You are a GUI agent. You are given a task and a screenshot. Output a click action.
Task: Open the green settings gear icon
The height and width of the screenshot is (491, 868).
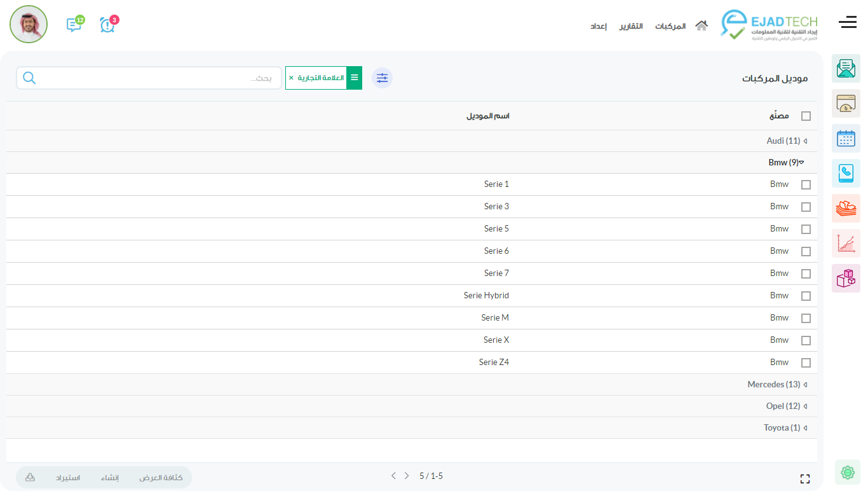847,472
